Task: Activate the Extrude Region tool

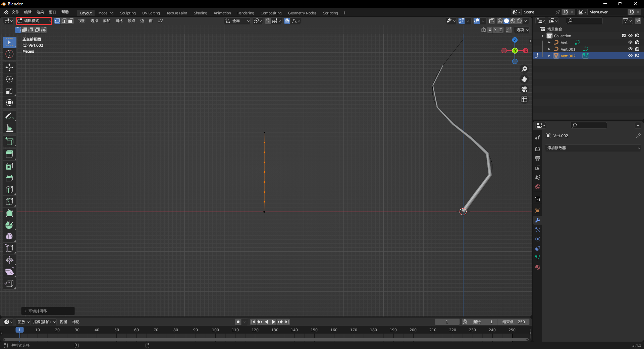Action: coord(9,155)
